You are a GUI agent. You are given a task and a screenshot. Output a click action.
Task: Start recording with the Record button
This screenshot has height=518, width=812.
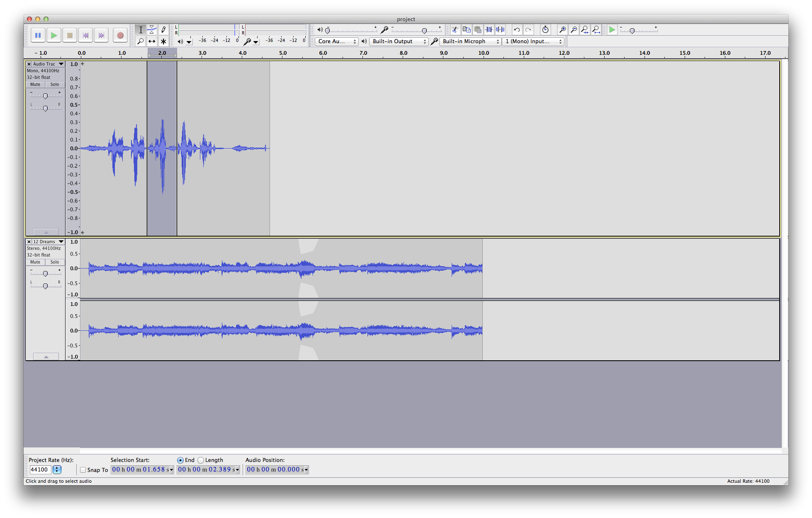120,35
